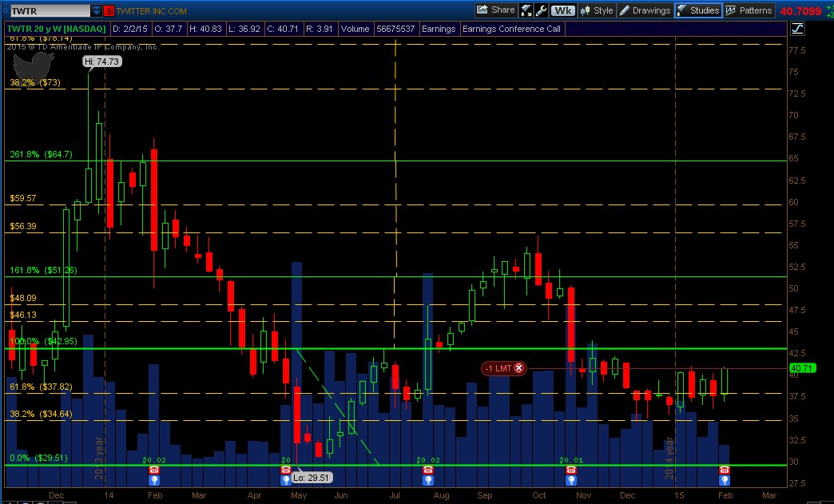
Task: Click the 40.71 current price tag
Action: pyautogui.click(x=802, y=368)
